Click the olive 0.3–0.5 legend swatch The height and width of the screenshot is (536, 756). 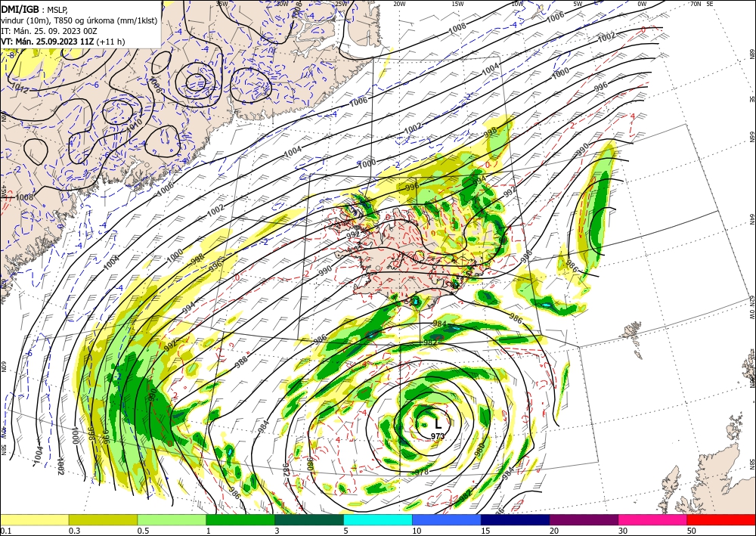[103, 519]
